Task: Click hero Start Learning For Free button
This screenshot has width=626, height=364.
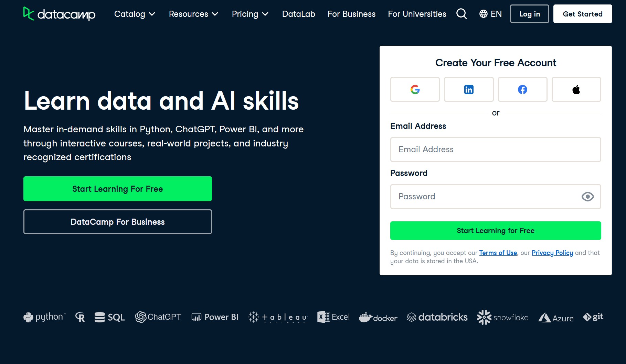Action: point(118,189)
